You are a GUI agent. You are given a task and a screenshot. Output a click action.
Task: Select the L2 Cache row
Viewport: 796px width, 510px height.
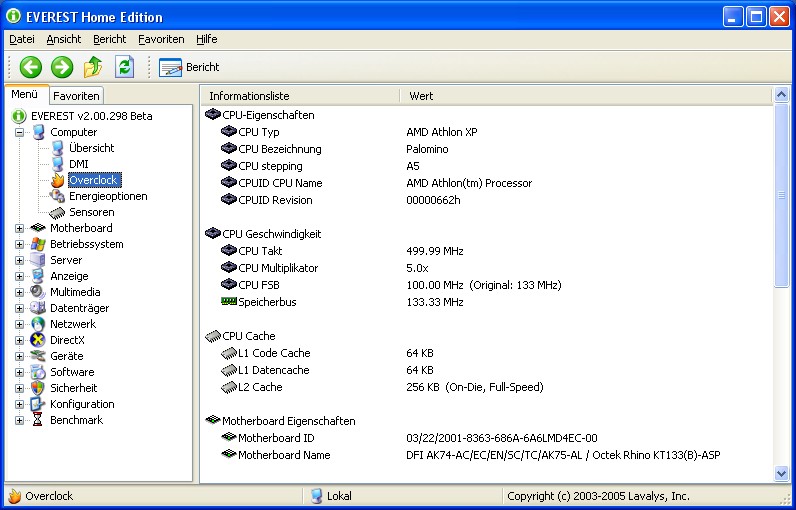(487, 387)
